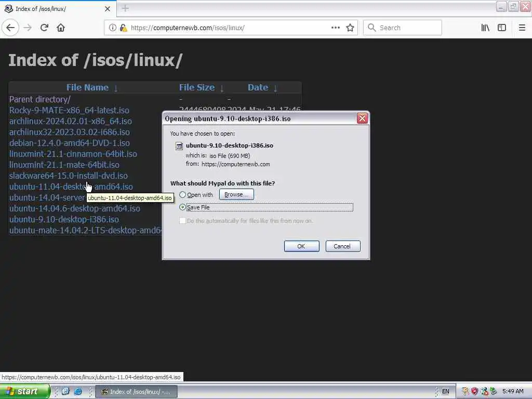Screen dimensions: 532x399
Task: Download linuxmint-21.1-cinnamon-64bit.iso
Action: [x=73, y=154]
